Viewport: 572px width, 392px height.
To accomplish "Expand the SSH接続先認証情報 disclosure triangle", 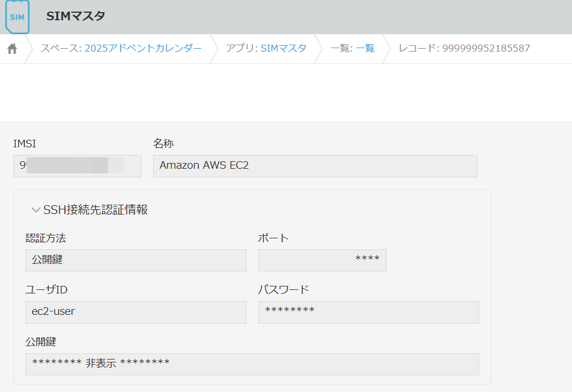I will (35, 209).
